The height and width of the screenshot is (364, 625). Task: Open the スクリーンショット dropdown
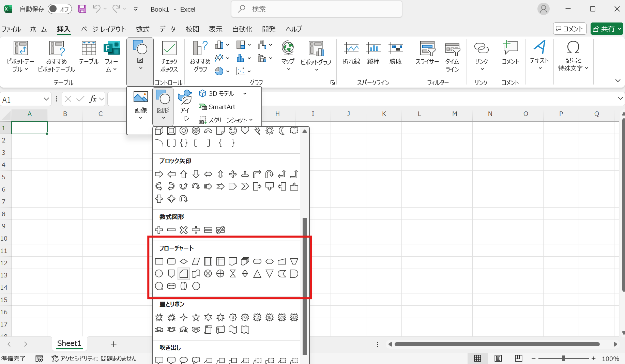(x=251, y=120)
